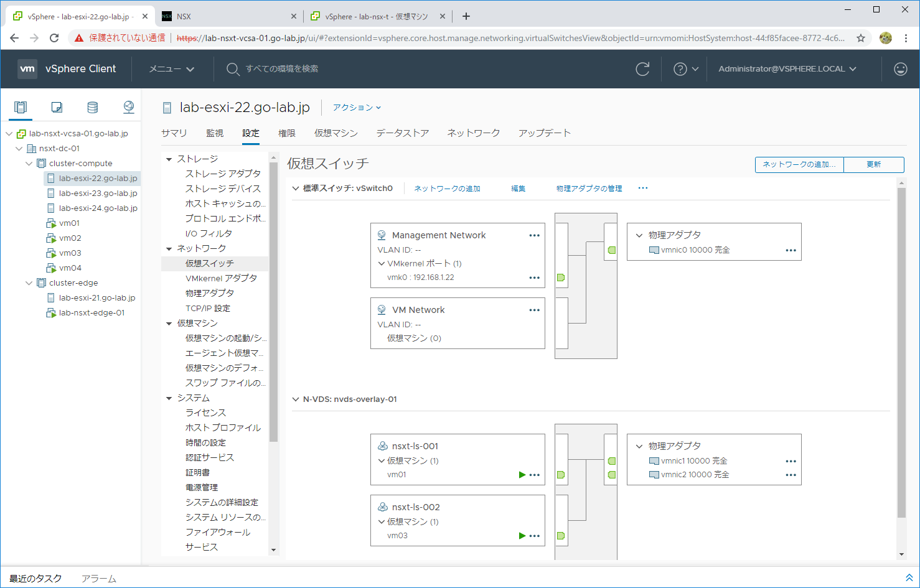Switch to the データストア tab
Image resolution: width=920 pixels, height=588 pixels.
(x=403, y=133)
